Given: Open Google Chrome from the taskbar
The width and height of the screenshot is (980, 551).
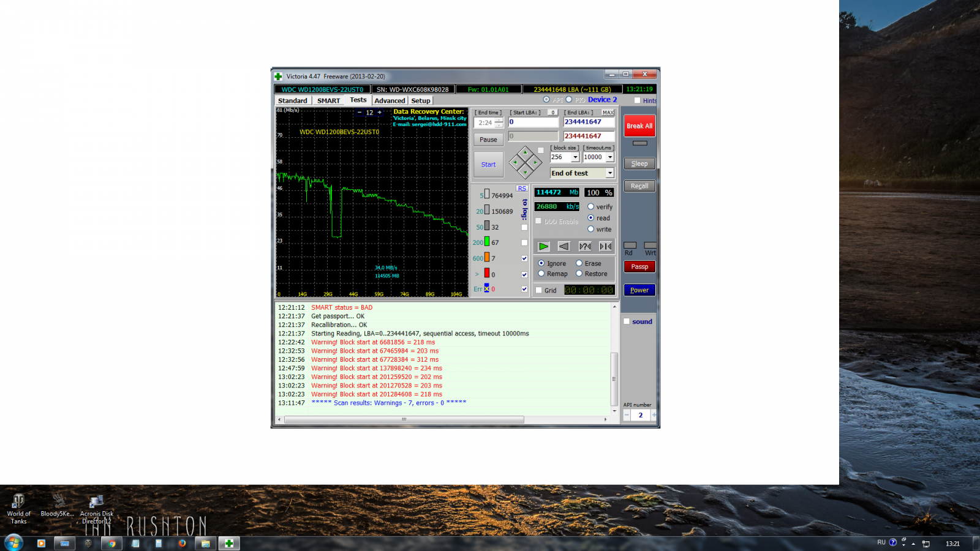Looking at the screenshot, I should (111, 543).
